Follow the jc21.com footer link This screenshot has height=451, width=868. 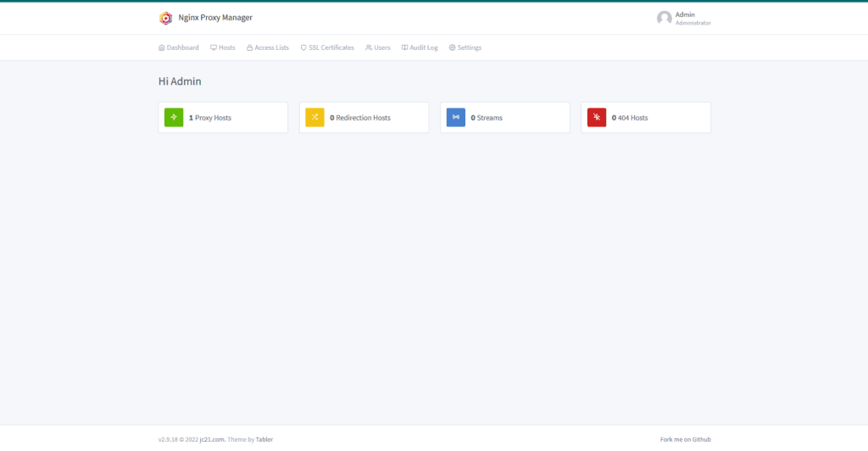212,439
